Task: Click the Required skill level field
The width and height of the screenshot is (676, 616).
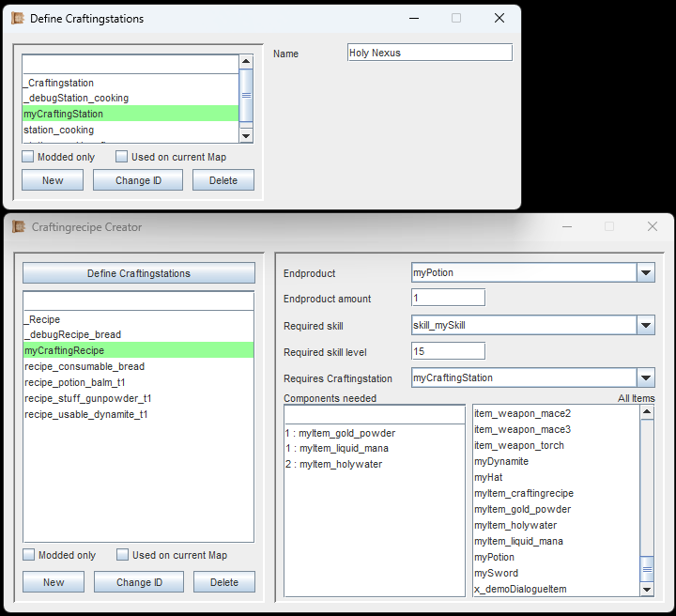Action: 448,351
